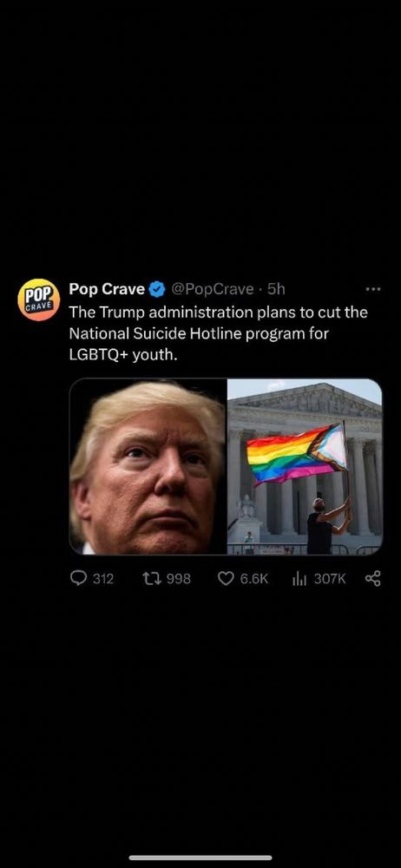Image resolution: width=401 pixels, height=868 pixels.
Task: Click the Pop Crave display name
Action: tap(107, 289)
